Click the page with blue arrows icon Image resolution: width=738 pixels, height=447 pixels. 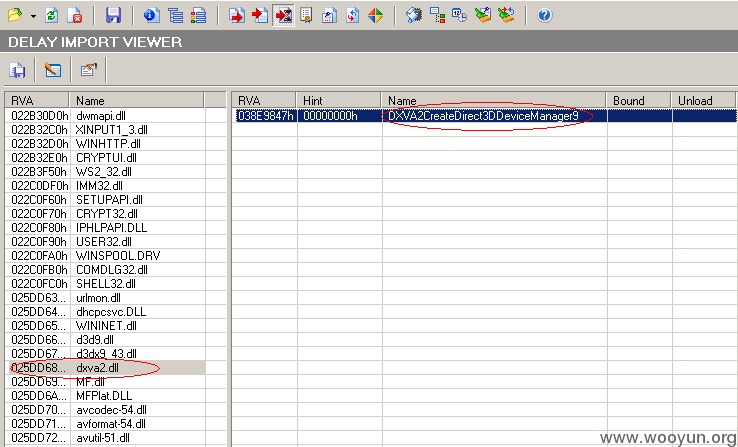click(352, 16)
